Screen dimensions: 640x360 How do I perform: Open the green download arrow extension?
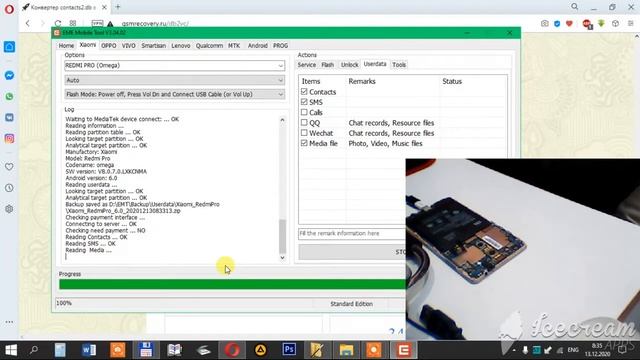coord(601,24)
